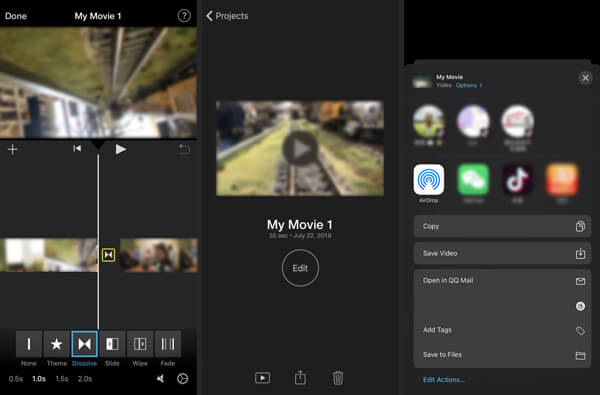Go back to Projects
The width and height of the screenshot is (600, 395).
[227, 16]
